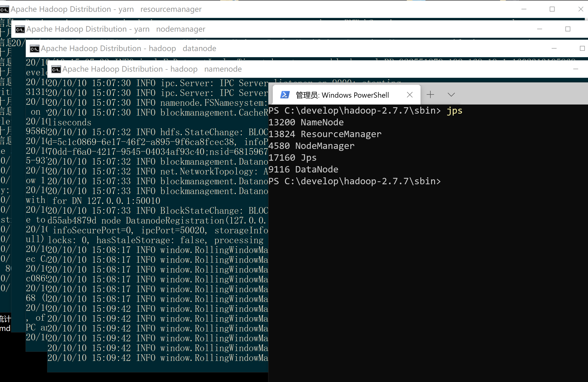Maximize the resourcemanager window
Viewport: 588px width, 382px height.
tap(552, 9)
